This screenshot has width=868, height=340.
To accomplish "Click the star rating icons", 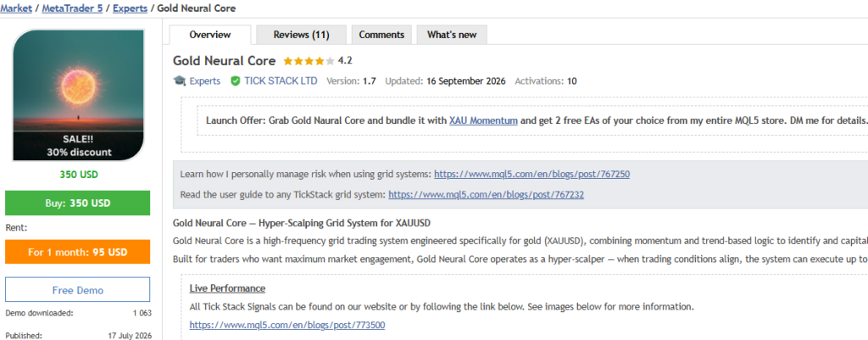I will pos(309,61).
